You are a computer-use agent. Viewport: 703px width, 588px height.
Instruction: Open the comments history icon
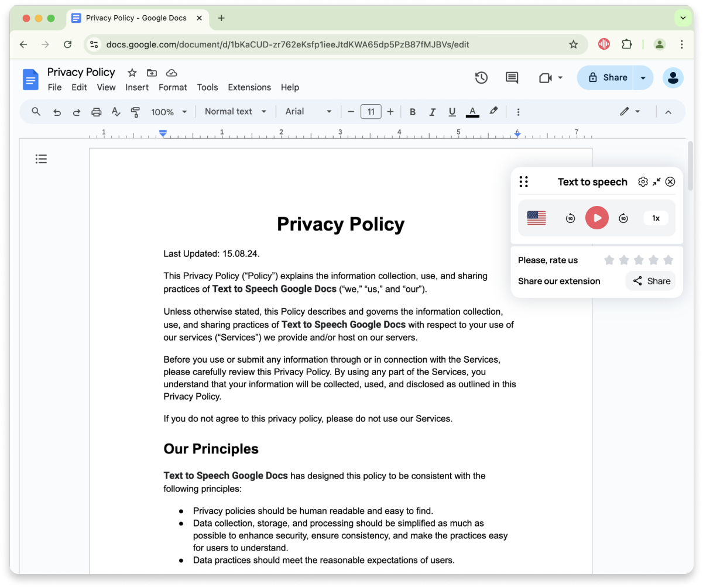[512, 78]
